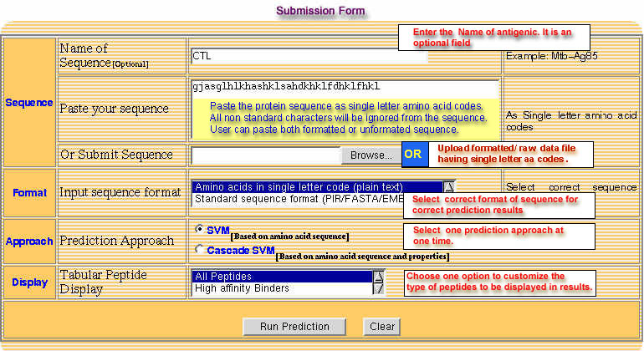Click the format list scroll up arrow
The height and width of the screenshot is (351, 644).
click(x=449, y=188)
